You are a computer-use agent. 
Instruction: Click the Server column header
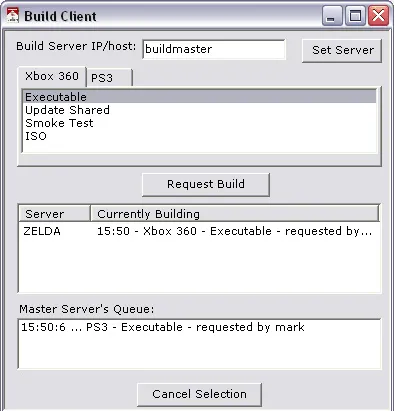(x=54, y=214)
